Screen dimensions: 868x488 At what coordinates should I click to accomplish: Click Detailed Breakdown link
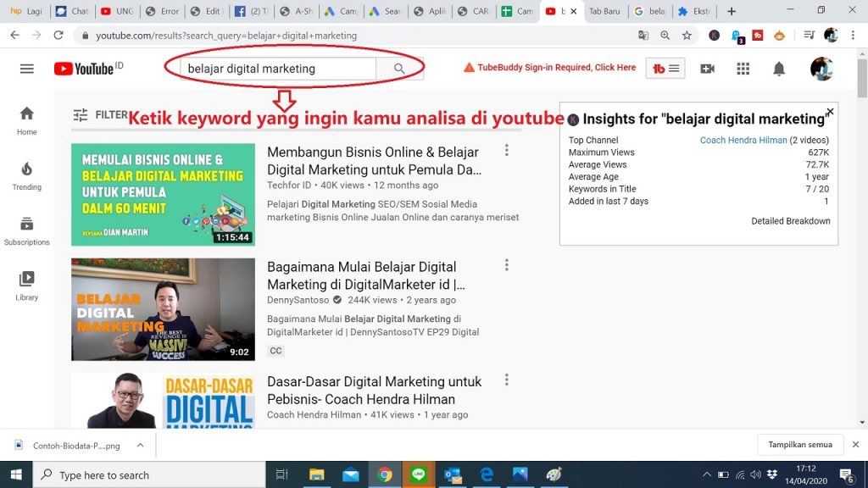(790, 221)
